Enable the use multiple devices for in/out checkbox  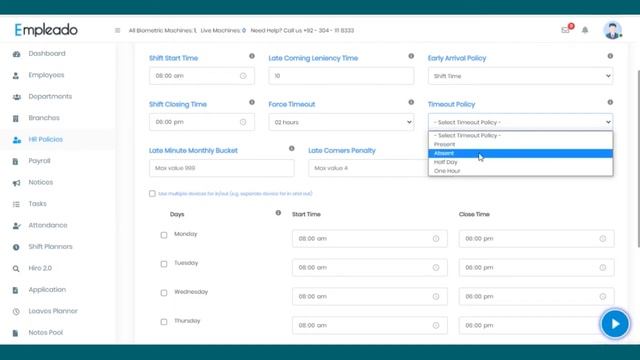[152, 193]
